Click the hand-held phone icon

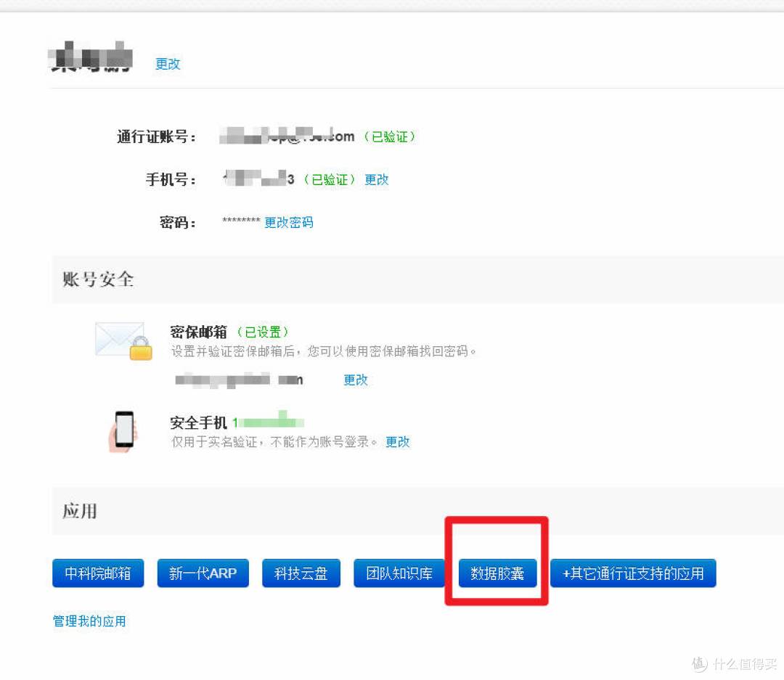click(123, 431)
